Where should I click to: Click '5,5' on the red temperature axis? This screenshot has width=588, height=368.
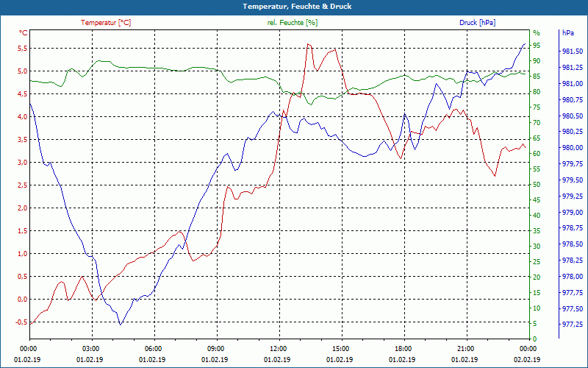[22, 49]
